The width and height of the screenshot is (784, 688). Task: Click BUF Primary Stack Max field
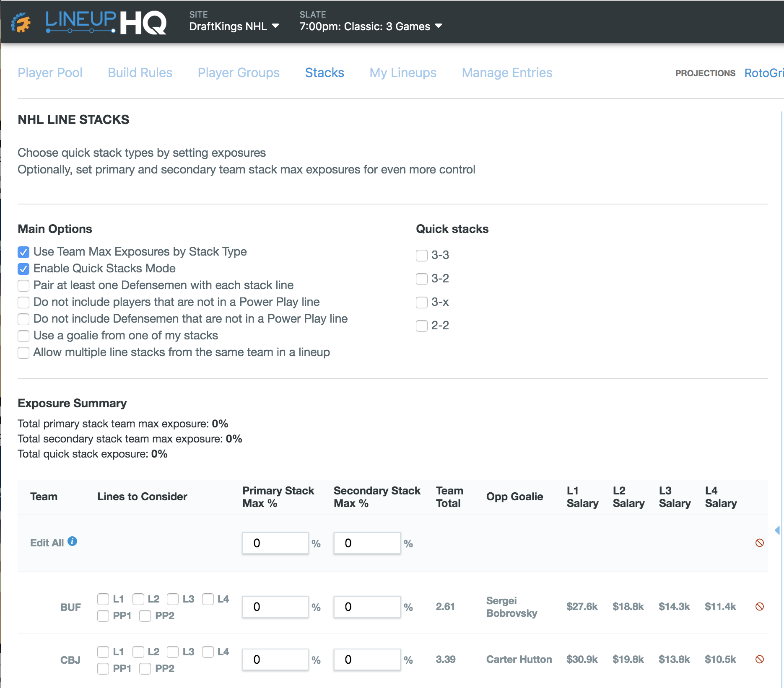pyautogui.click(x=275, y=607)
